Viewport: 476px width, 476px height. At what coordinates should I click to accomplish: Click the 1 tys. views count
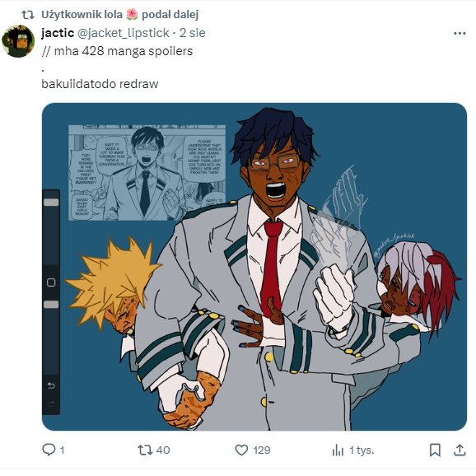(x=362, y=450)
